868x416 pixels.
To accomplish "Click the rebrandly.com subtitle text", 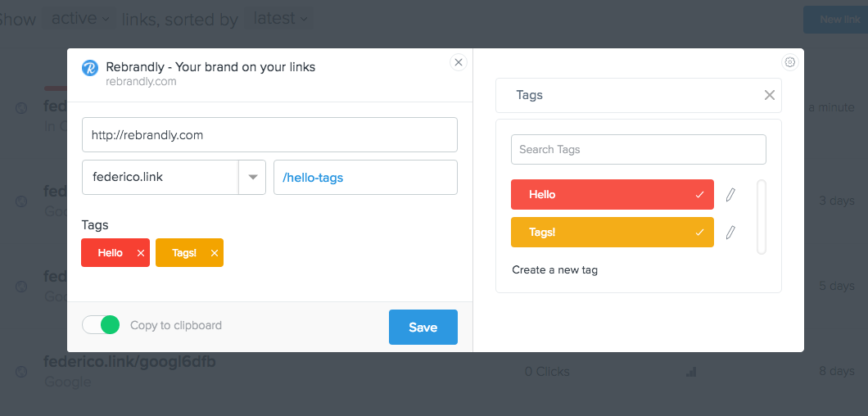I will click(141, 82).
